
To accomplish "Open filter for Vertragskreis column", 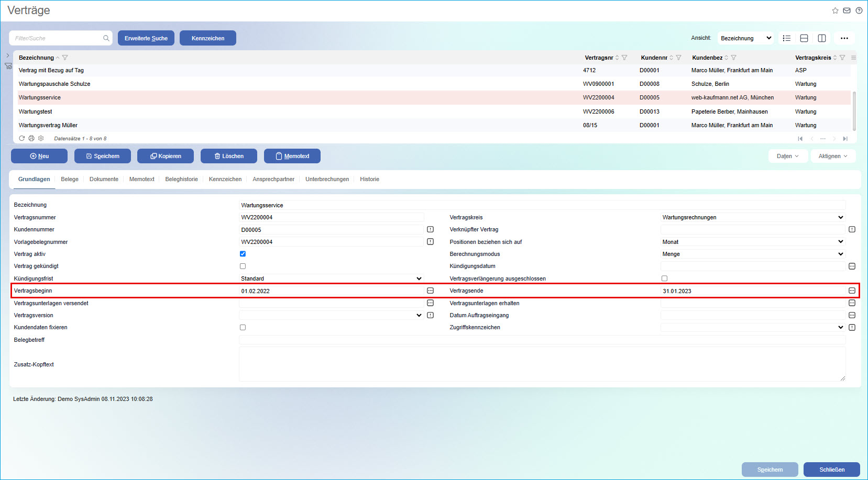I will click(842, 58).
